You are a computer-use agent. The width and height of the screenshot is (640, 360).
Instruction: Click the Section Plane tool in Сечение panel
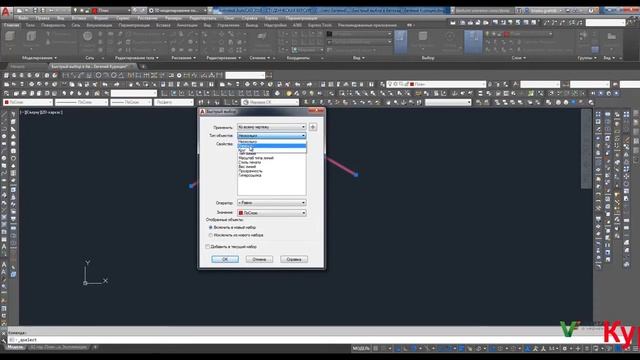coord(262,38)
